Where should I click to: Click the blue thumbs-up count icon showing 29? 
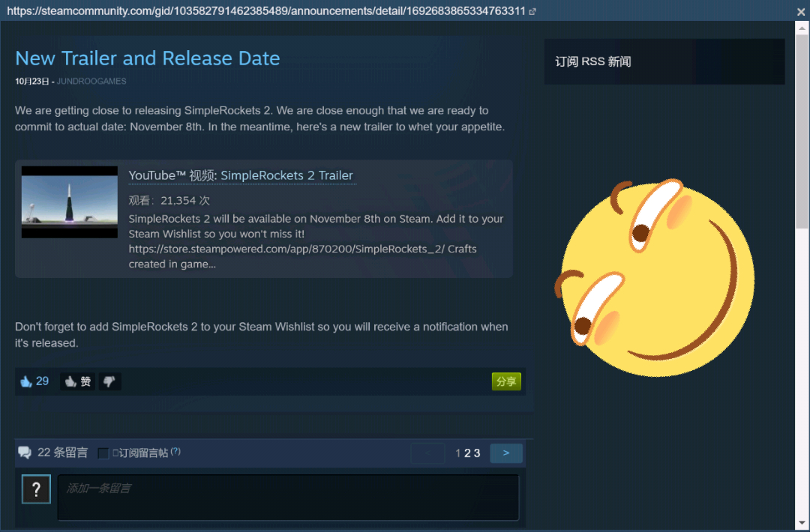point(25,381)
